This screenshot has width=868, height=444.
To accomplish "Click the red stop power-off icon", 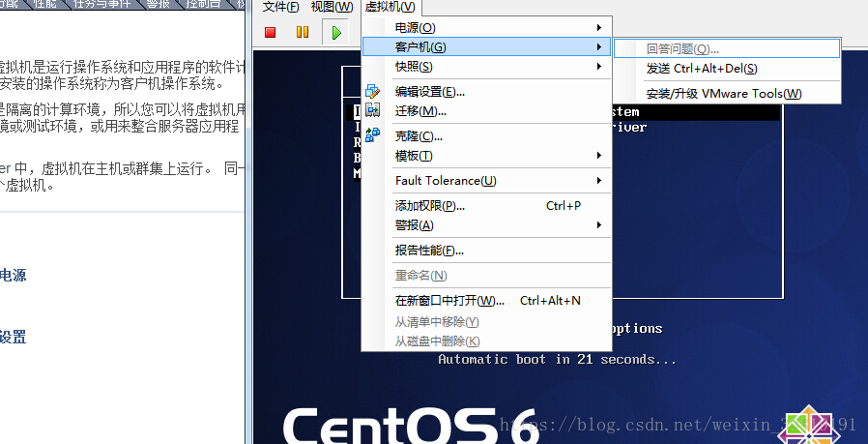I will 270,32.
